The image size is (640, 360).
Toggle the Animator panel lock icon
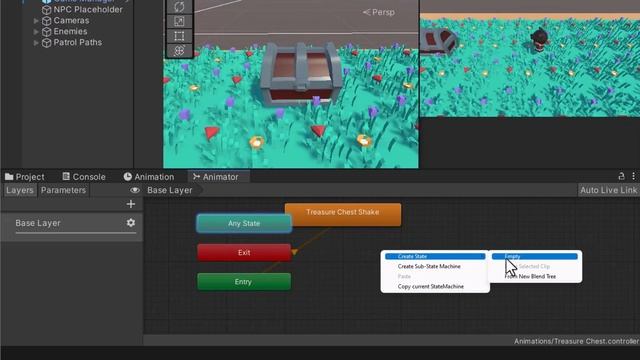621,176
